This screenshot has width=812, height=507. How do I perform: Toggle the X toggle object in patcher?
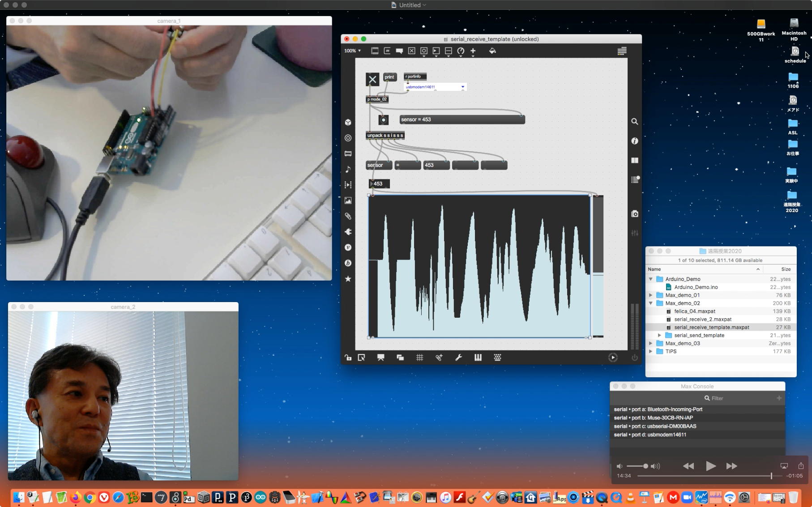[x=372, y=79]
